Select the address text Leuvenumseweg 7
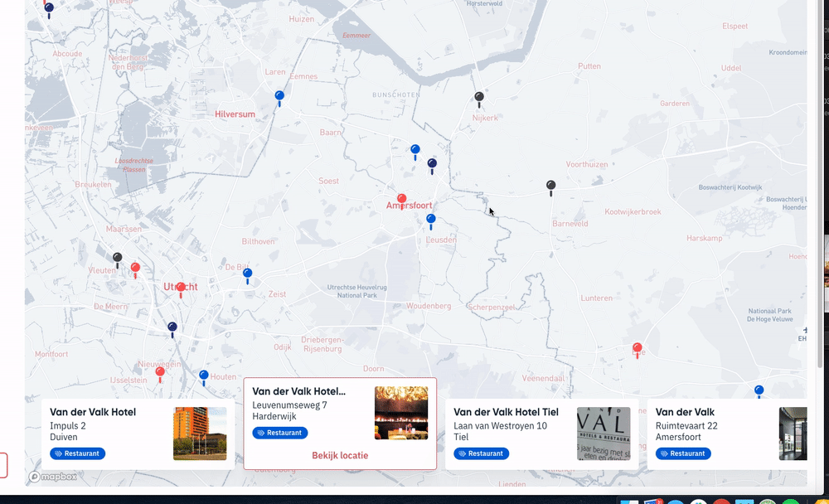Image resolution: width=829 pixels, height=504 pixels. tap(289, 405)
